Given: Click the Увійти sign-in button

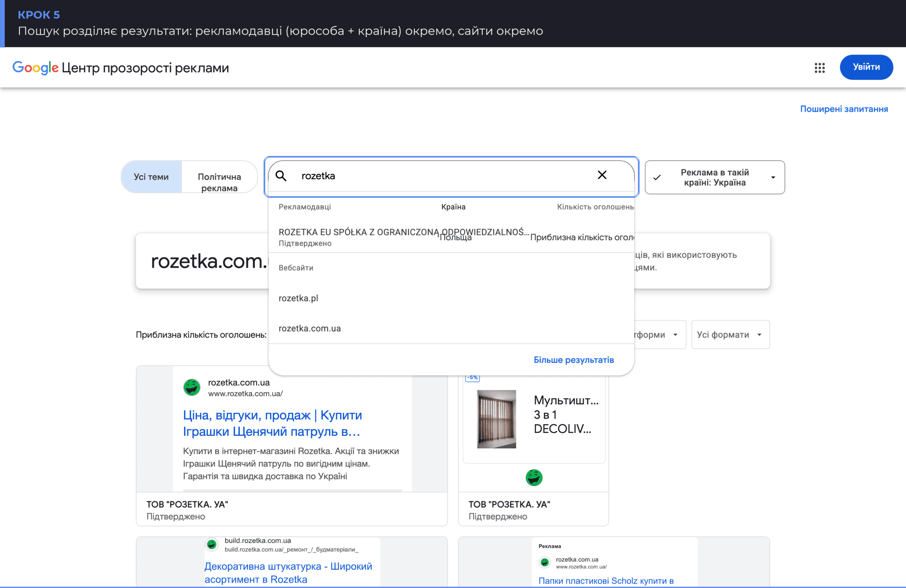Looking at the screenshot, I should click(x=866, y=67).
